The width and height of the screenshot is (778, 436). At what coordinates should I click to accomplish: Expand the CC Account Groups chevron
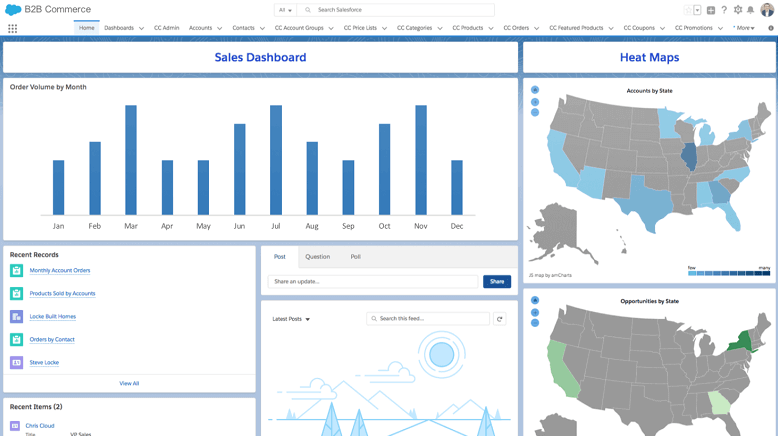[331, 28]
